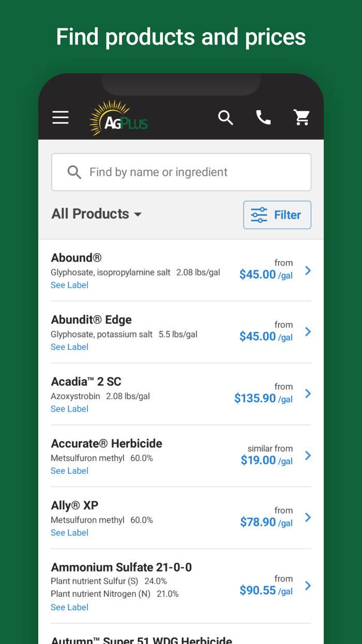This screenshot has width=362, height=644.
Task: Tap the chevron next to Accurate Herbicide price
Action: pyautogui.click(x=308, y=456)
